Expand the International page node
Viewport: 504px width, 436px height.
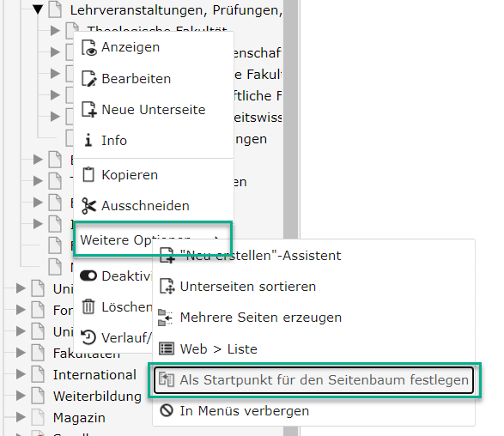pyautogui.click(x=21, y=374)
